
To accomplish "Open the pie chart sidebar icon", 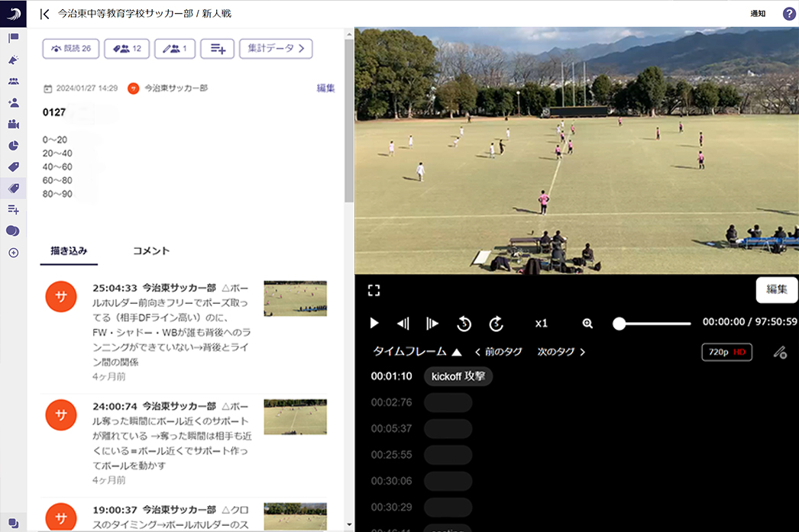I will tap(13, 145).
